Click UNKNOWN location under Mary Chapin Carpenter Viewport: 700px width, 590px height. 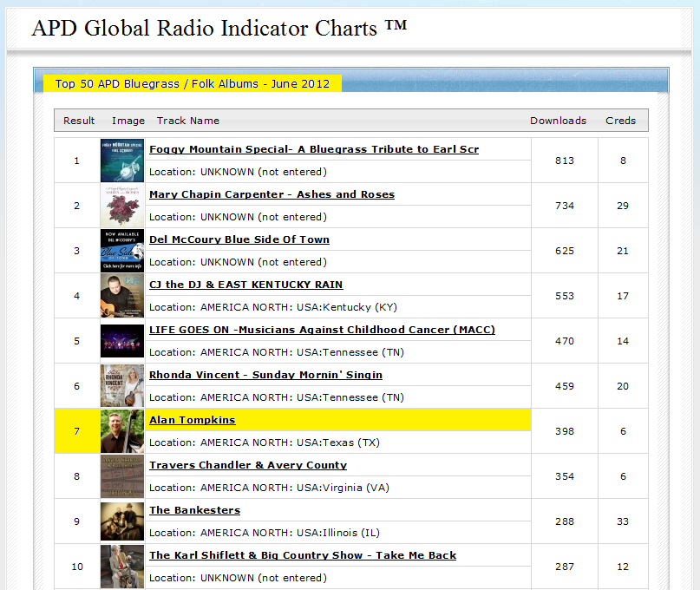pyautogui.click(x=238, y=217)
